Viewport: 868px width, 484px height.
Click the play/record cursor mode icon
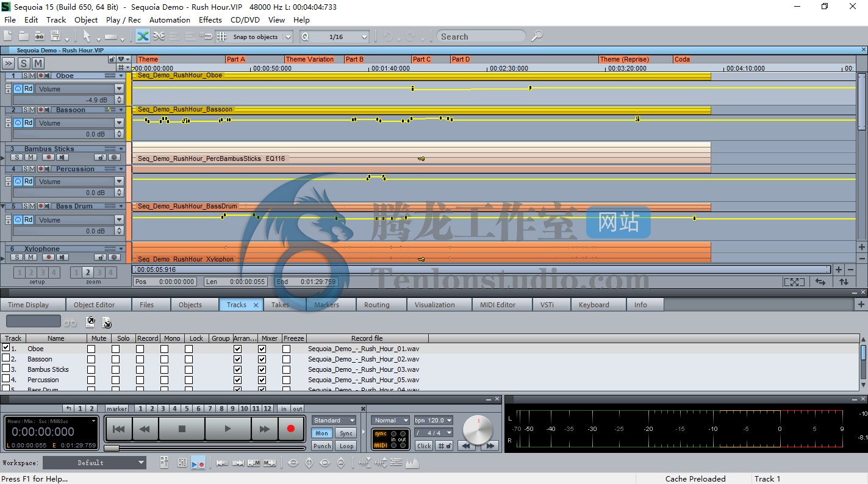[x=198, y=463]
